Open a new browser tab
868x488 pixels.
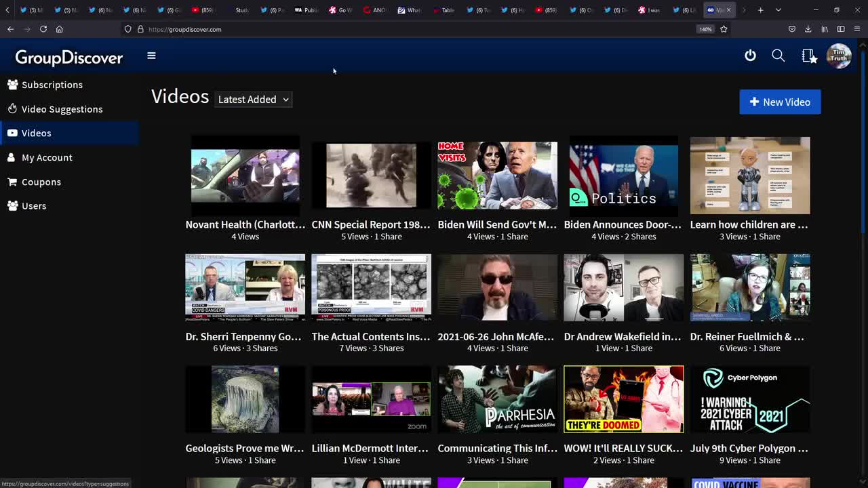coord(761,10)
